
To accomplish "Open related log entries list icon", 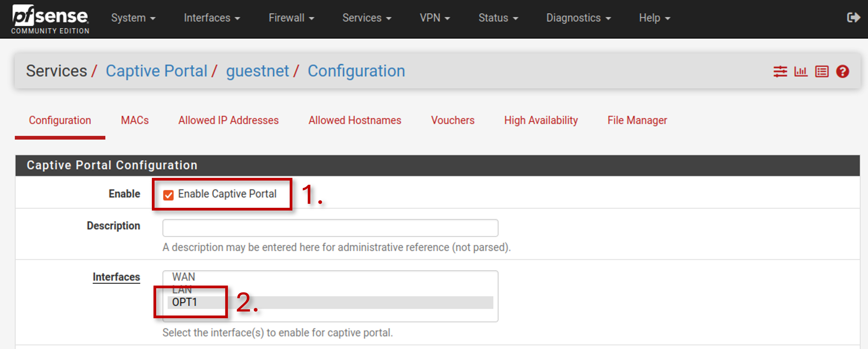I will [822, 72].
